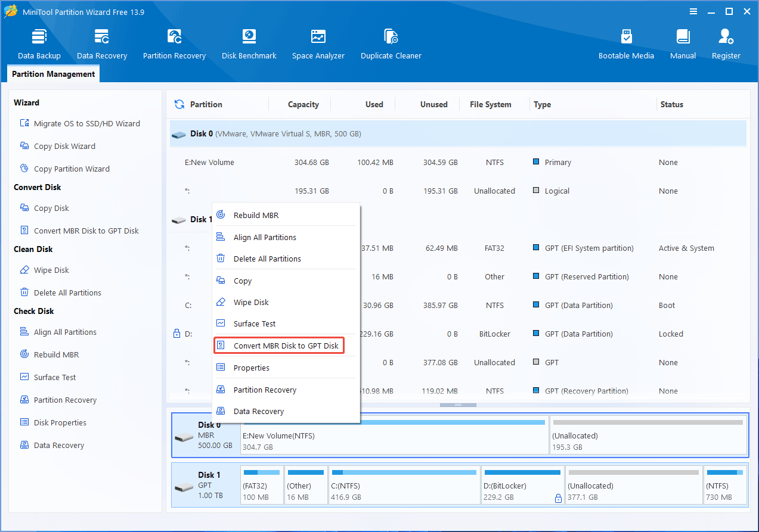Open Data Recovery in the sidebar
759x532 pixels.
pyautogui.click(x=51, y=445)
